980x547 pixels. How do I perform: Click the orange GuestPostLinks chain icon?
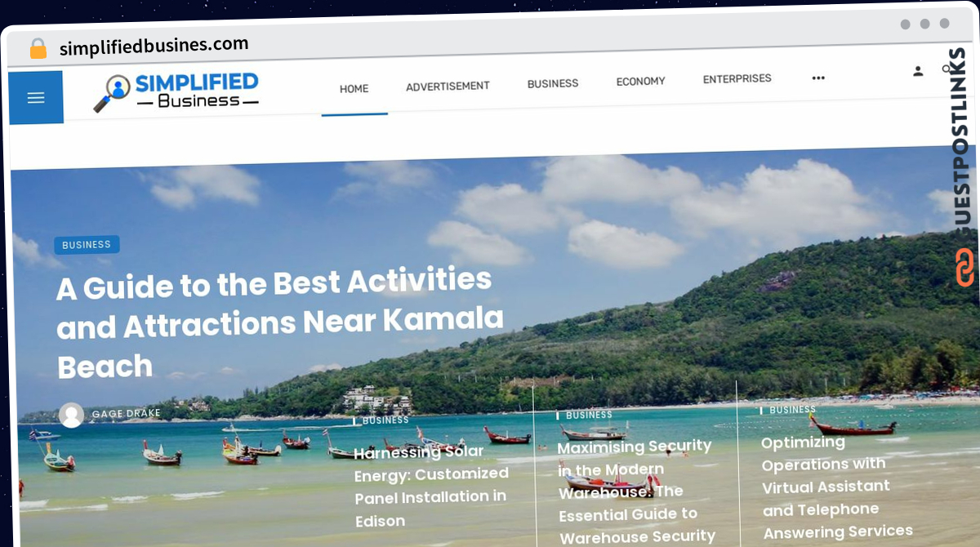click(x=965, y=267)
